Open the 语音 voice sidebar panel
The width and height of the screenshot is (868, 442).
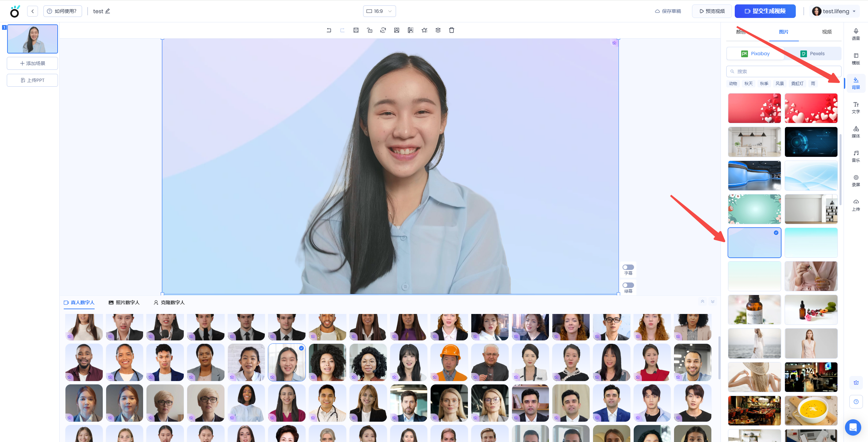point(855,34)
